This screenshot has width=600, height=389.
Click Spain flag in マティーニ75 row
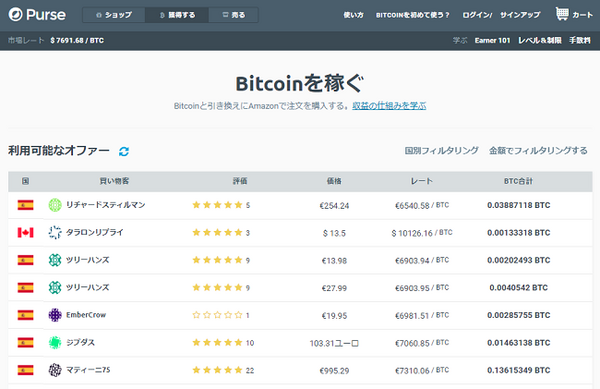25,370
